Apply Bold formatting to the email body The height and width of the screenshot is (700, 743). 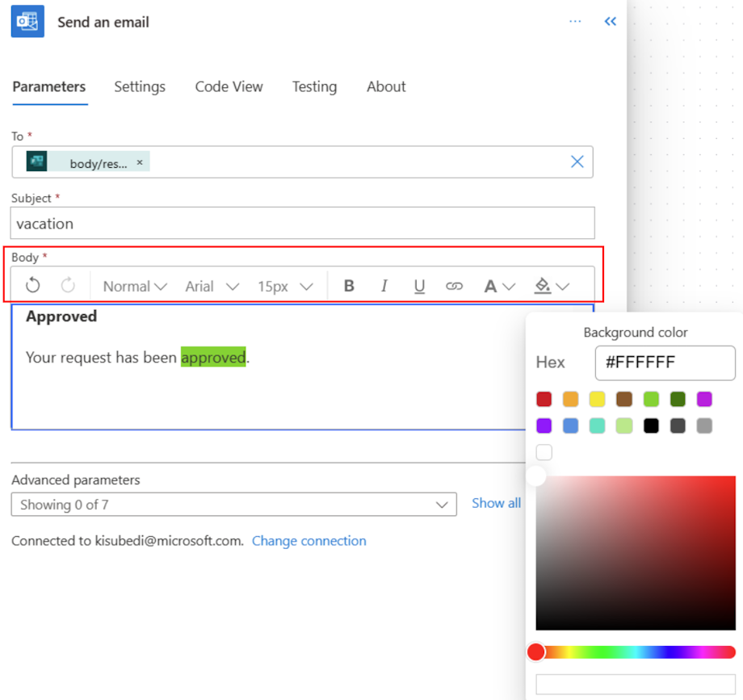coord(349,285)
